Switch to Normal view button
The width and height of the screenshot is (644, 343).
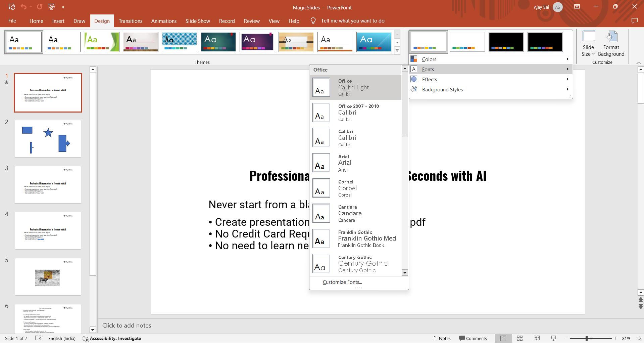(x=503, y=338)
